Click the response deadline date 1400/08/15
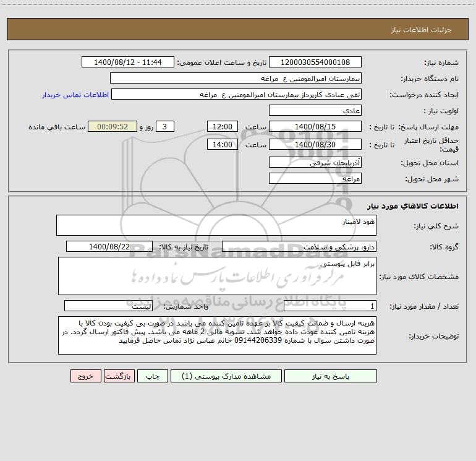476x461 pixels. (x=315, y=126)
